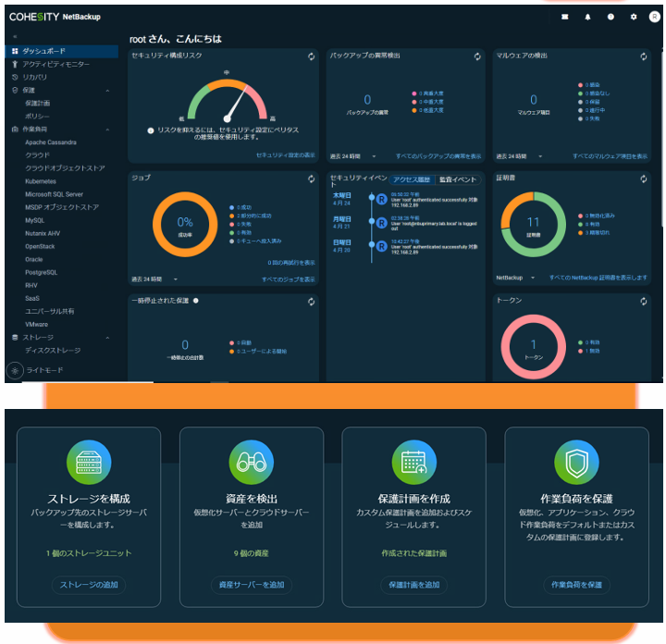Refresh the マルウェアの検出 widget
The height and width of the screenshot is (644, 666).
643,56
